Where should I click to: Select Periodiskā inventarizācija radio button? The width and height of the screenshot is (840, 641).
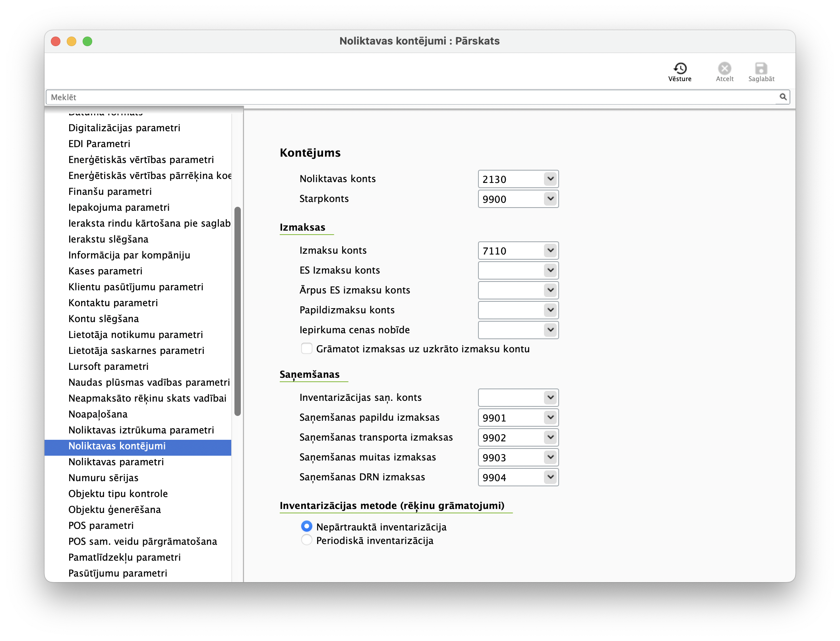click(x=306, y=540)
